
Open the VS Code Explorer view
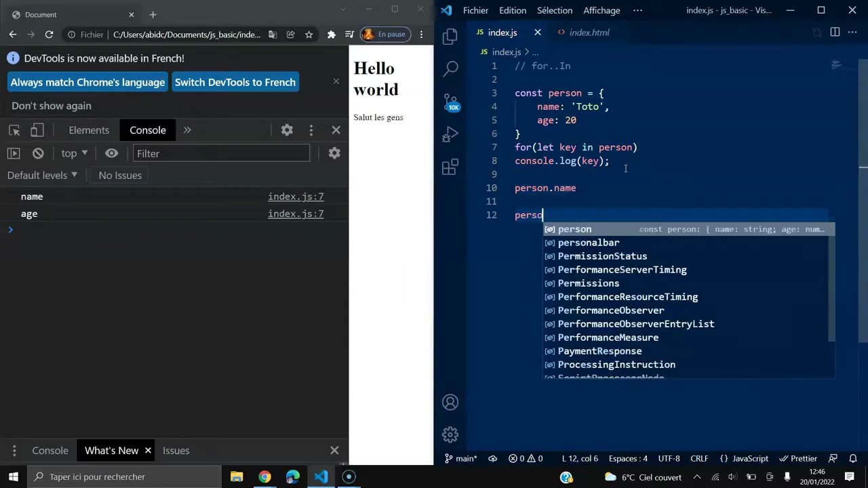pos(450,37)
